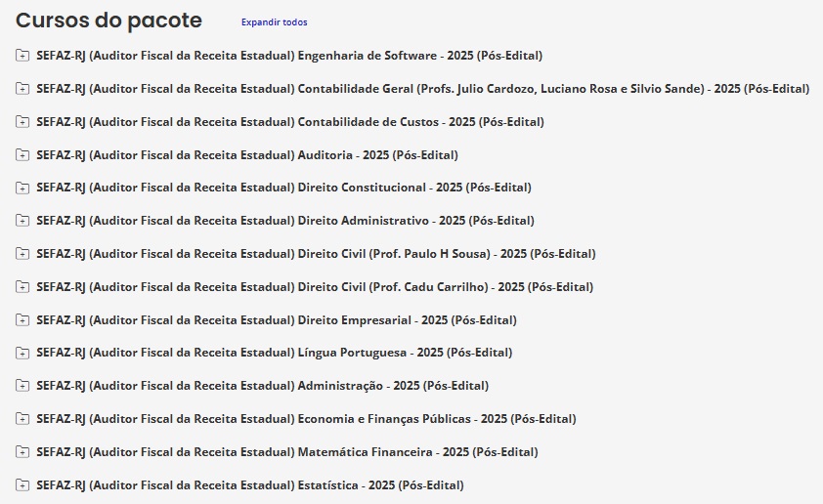The height and width of the screenshot is (504, 823).
Task: Click folder-plus icon beside Contabilidade de Custos
Action: 22,122
